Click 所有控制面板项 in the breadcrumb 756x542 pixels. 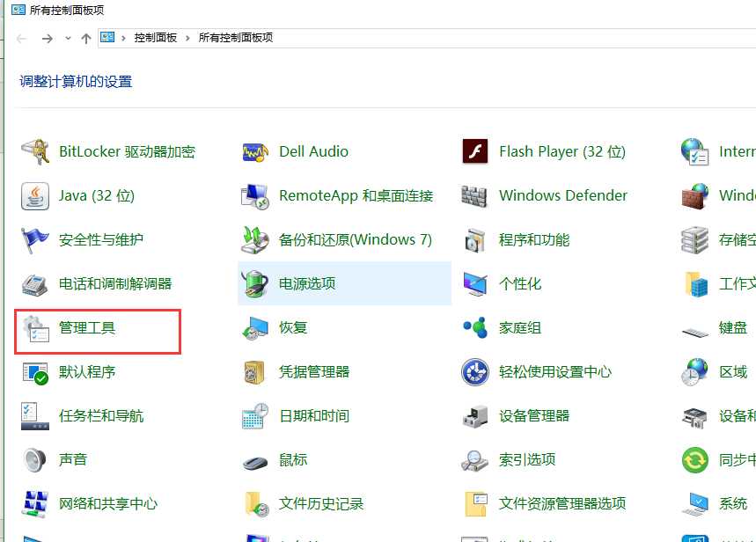click(x=236, y=38)
